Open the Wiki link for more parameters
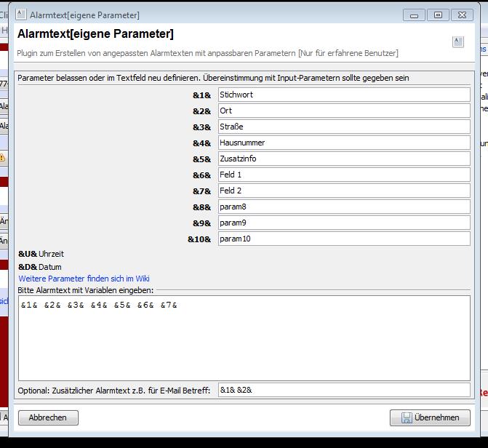This screenshot has height=448, width=488. click(84, 279)
